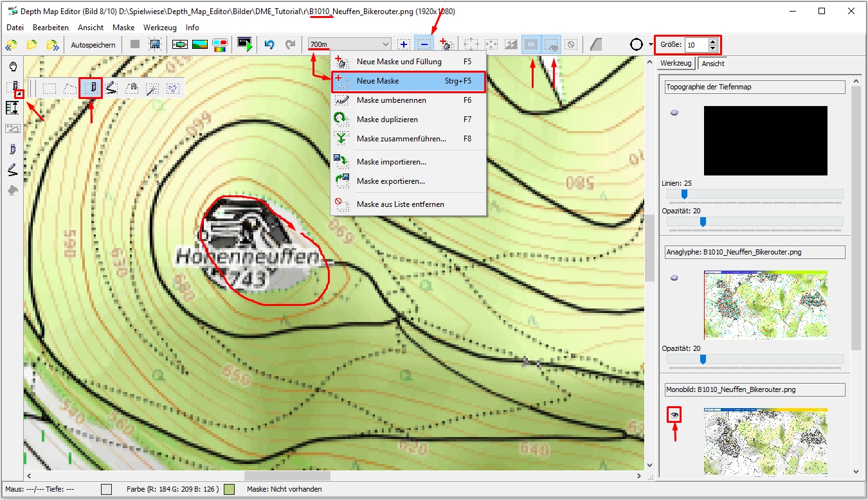Image resolution: width=868 pixels, height=500 pixels.
Task: Select the pencil line tool in sidebar
Action: [x=13, y=170]
